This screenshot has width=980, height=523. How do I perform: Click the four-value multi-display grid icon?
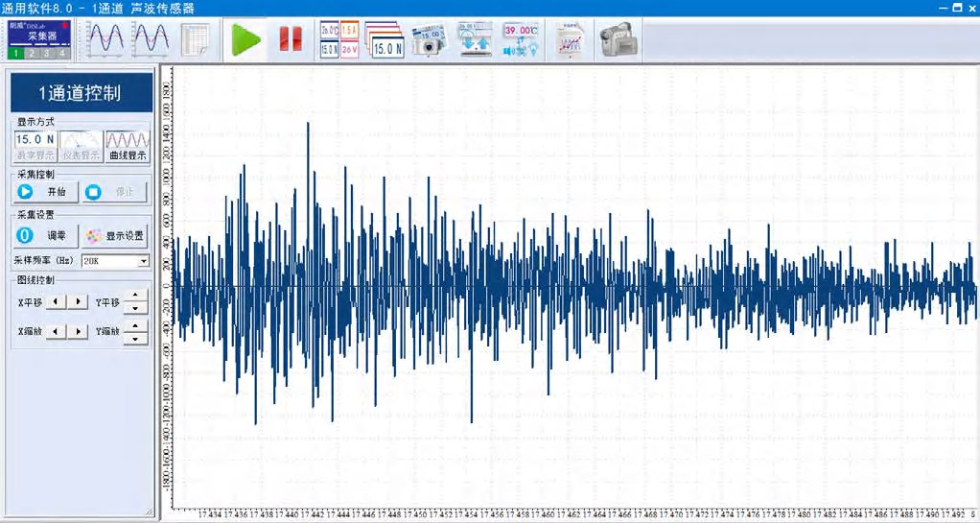tap(339, 40)
